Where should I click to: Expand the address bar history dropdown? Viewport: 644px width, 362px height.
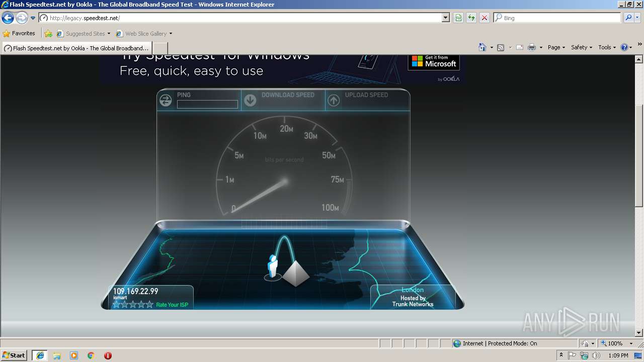point(446,18)
